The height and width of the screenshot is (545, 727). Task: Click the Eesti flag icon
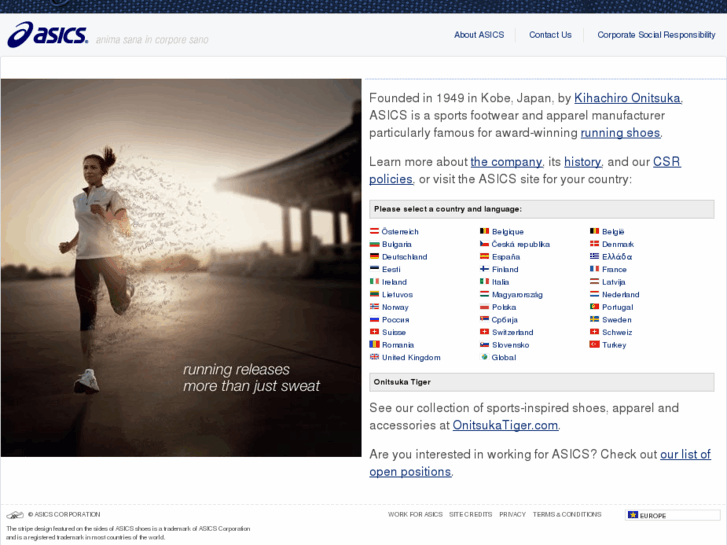[374, 269]
